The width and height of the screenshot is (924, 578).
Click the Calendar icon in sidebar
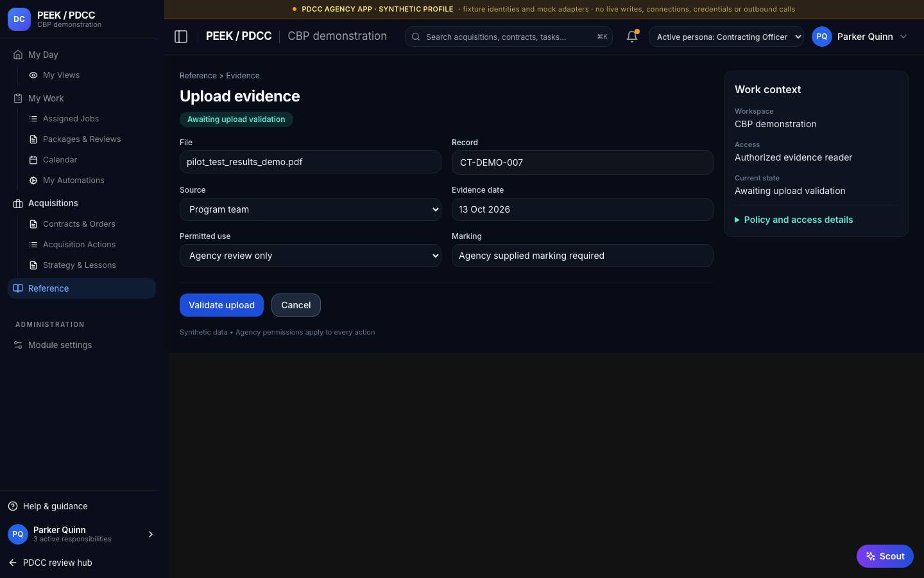pyautogui.click(x=33, y=160)
